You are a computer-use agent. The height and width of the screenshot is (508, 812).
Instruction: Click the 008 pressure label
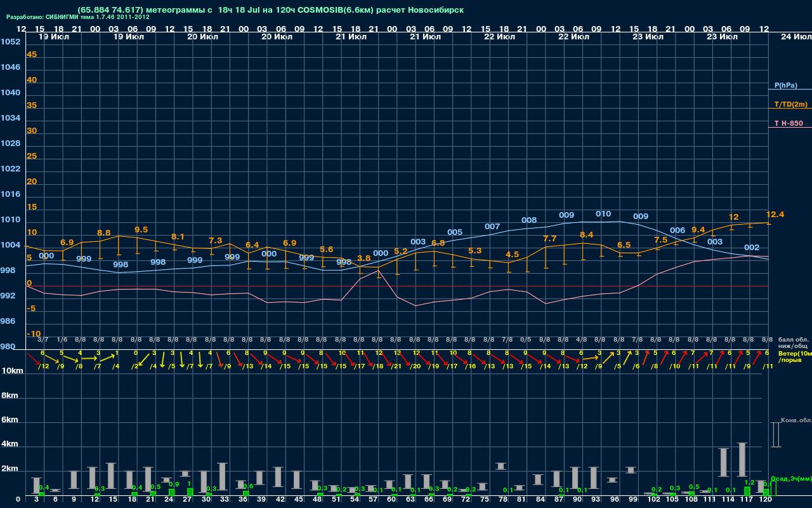pos(529,220)
